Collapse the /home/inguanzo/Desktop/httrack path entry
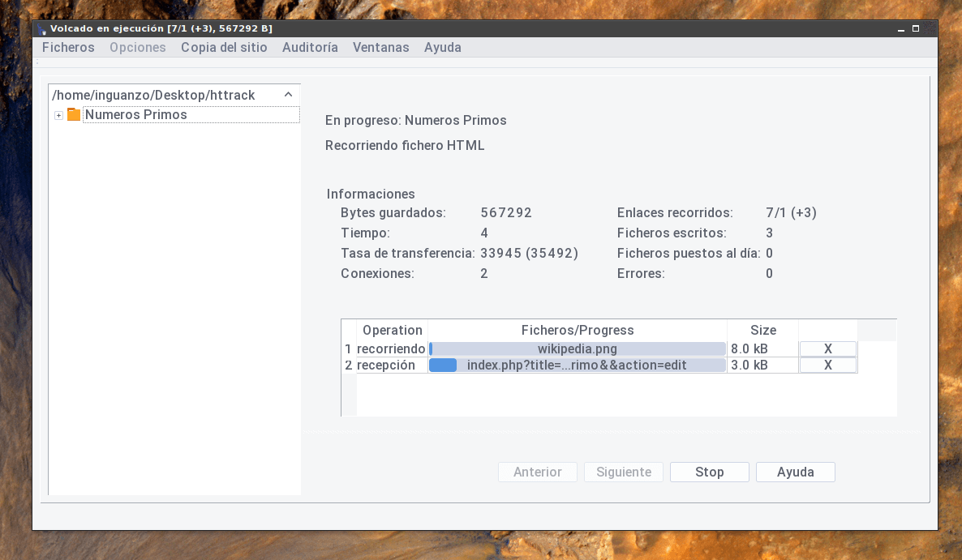962x560 pixels. pos(288,94)
